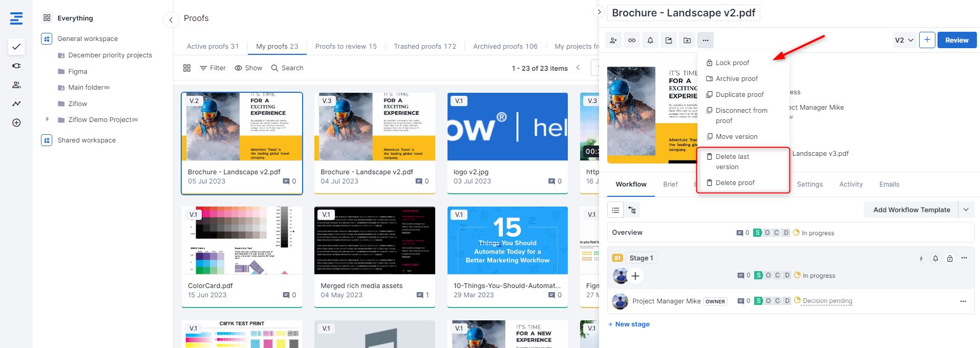
Task: Expand the Ziflow Demo Project folder
Action: (48, 119)
